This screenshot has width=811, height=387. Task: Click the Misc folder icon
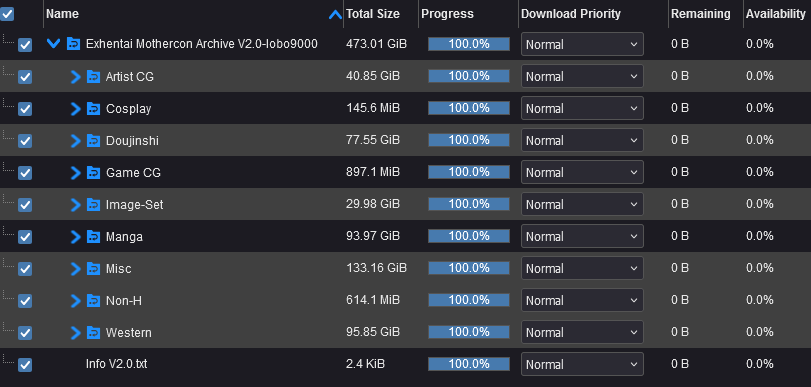93,269
